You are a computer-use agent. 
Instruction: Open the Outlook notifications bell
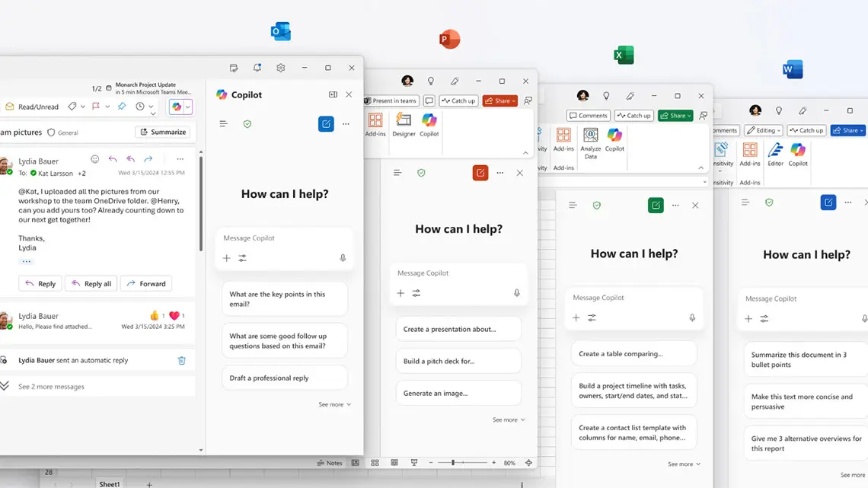click(x=257, y=68)
